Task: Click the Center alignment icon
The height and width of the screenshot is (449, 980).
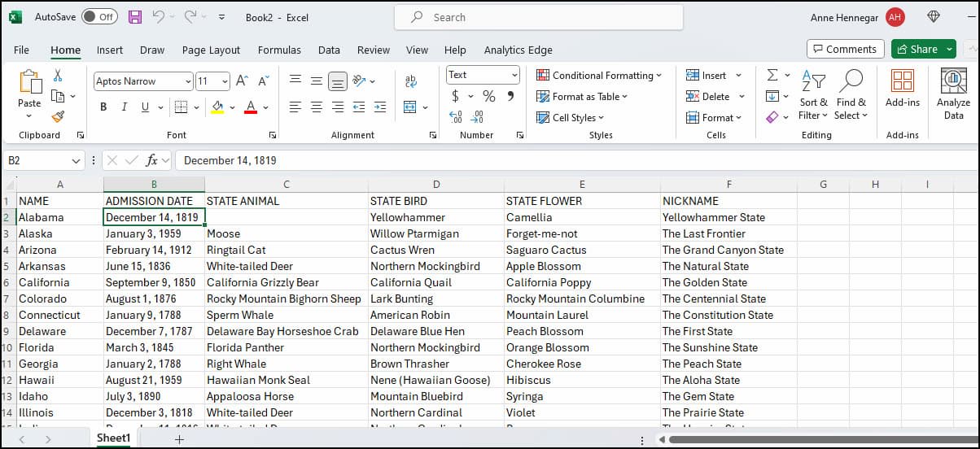Action: [x=317, y=107]
